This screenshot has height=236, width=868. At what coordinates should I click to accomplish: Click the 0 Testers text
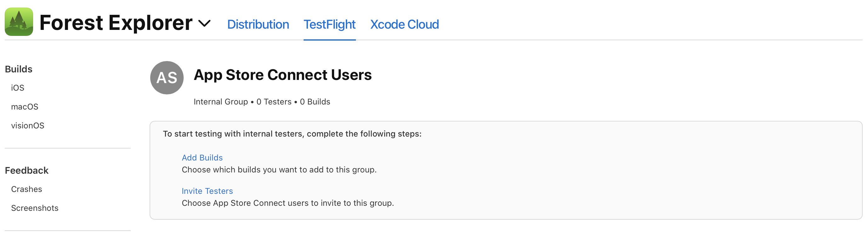pyautogui.click(x=274, y=101)
